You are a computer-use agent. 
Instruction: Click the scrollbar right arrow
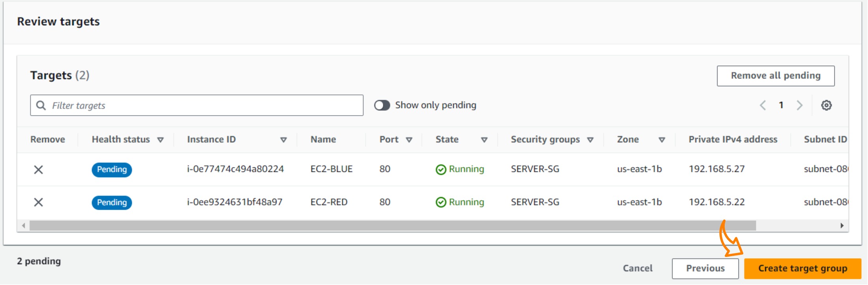pos(842,225)
